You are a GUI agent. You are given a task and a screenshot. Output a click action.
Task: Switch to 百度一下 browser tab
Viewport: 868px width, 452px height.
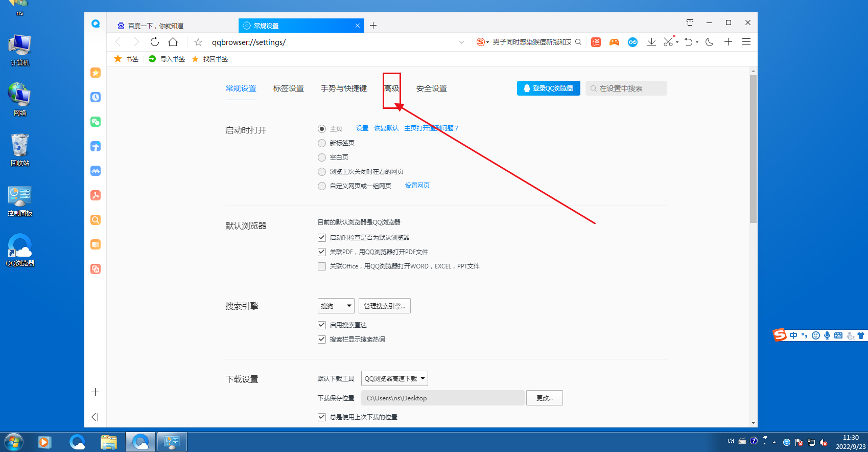(173, 26)
